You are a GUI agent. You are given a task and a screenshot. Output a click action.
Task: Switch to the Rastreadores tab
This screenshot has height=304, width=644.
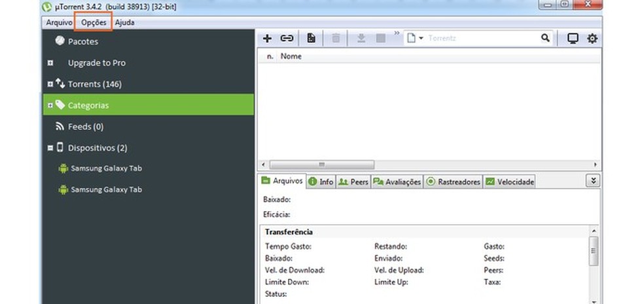(x=454, y=182)
